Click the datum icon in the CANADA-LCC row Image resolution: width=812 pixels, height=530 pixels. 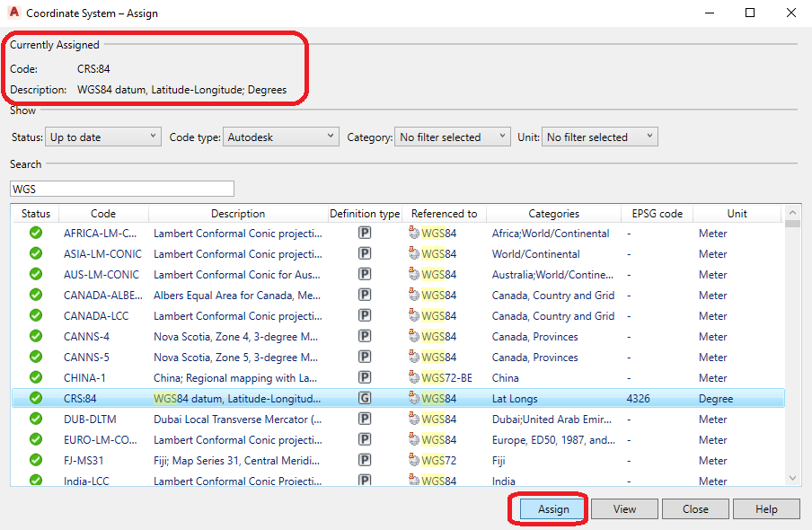pyautogui.click(x=414, y=315)
